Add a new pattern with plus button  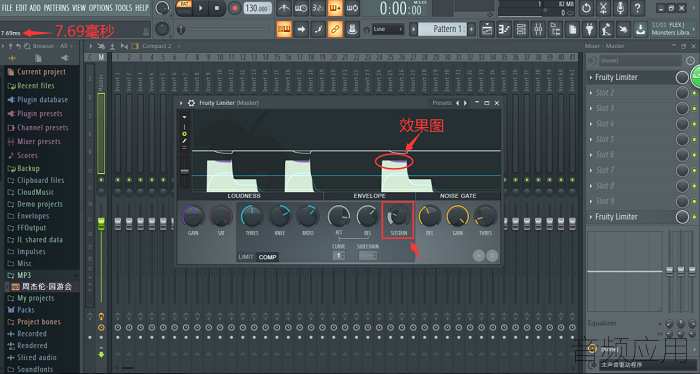[471, 29]
